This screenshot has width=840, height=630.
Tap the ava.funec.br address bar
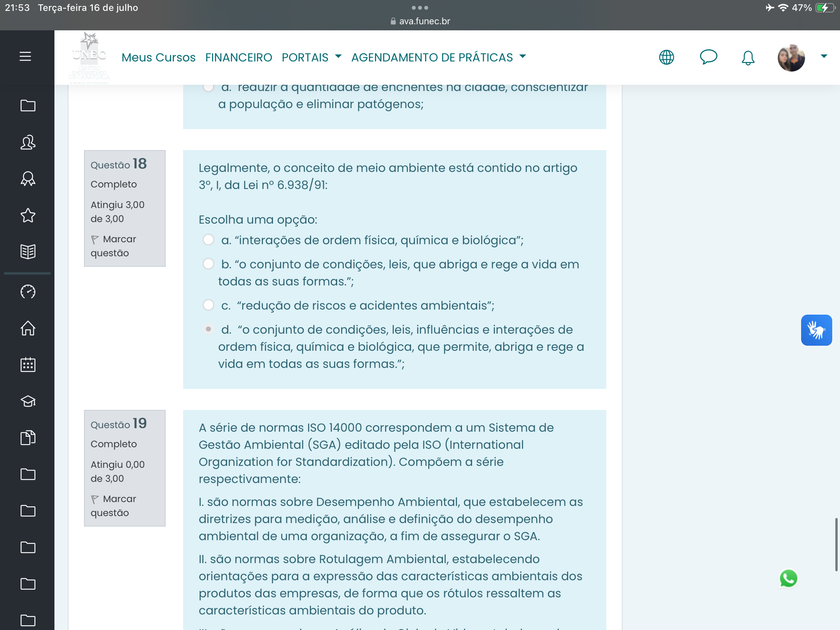coord(420,21)
